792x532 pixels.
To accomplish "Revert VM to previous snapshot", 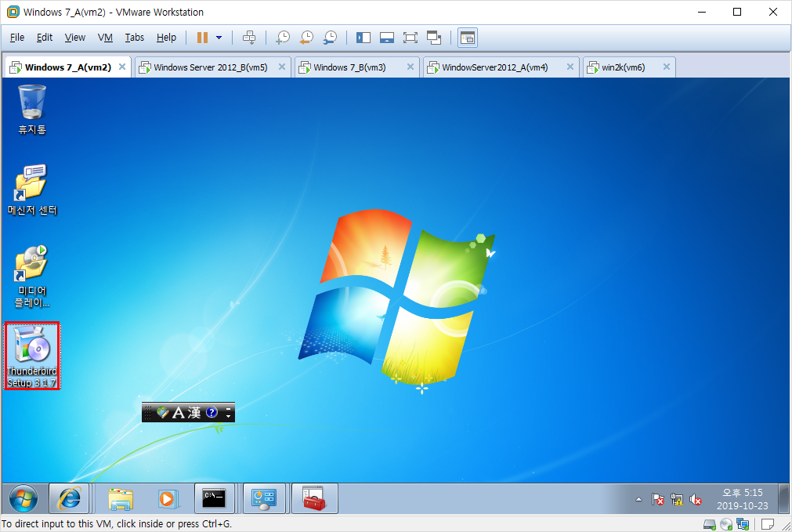I will pos(306,38).
